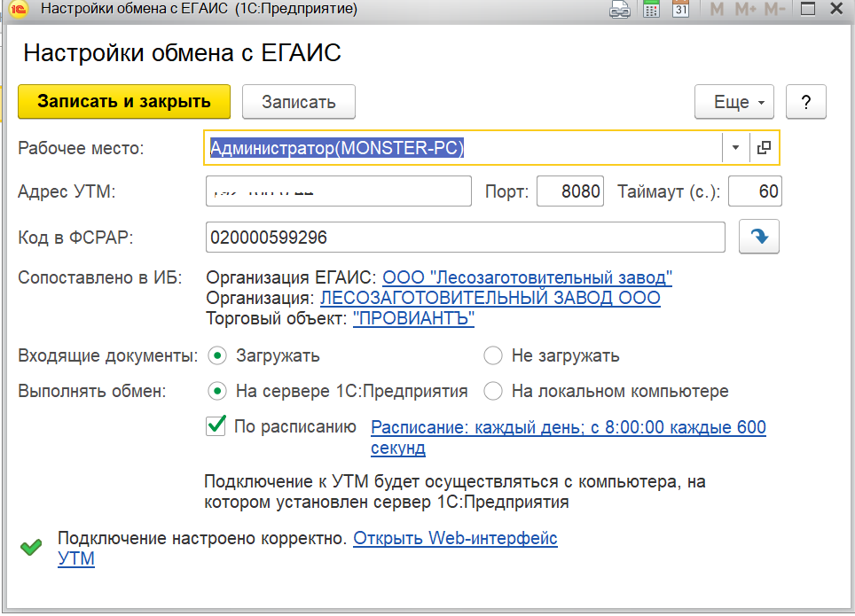Click the "Таймаут (с.):" label

tap(669, 191)
